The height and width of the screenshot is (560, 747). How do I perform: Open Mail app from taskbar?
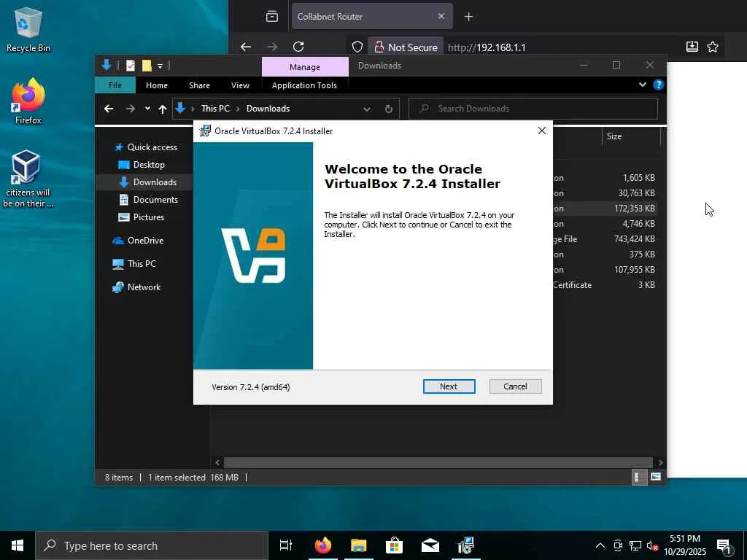tap(430, 545)
